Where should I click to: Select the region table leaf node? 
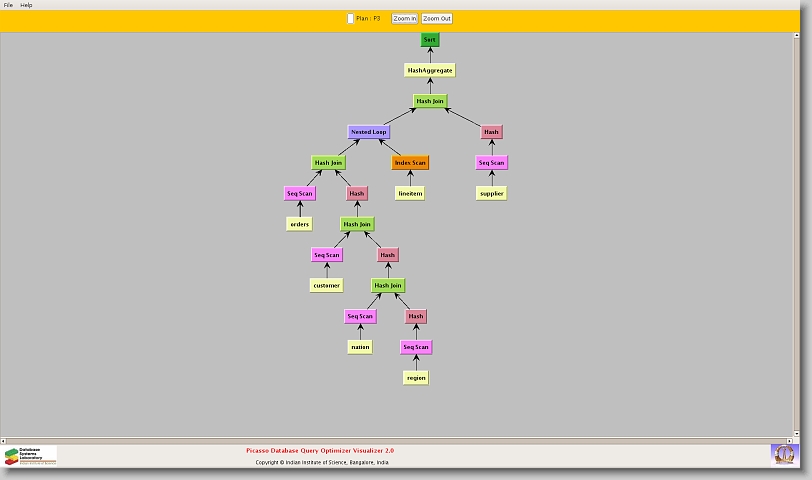[x=416, y=378]
